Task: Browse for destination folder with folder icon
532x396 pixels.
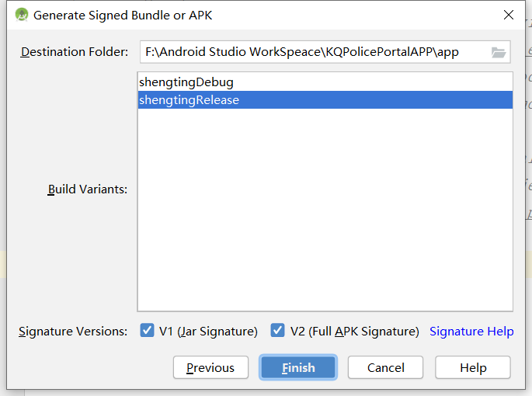Action: pyautogui.click(x=499, y=52)
